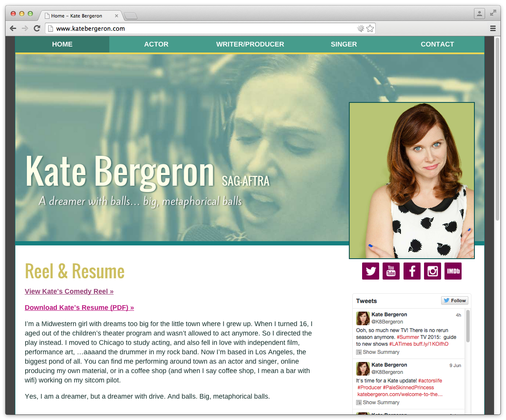This screenshot has width=506, height=420.
Task: Open the #Producer hashtag
Action: coord(369,388)
